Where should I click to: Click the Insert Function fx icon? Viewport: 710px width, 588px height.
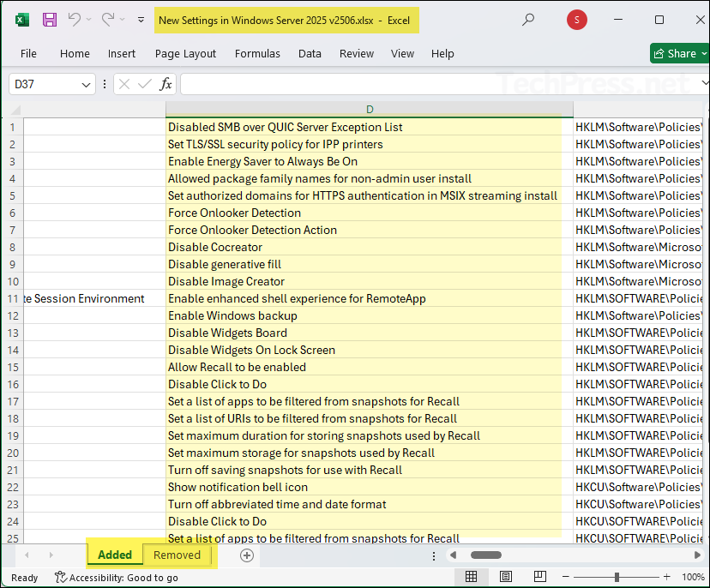coord(165,84)
